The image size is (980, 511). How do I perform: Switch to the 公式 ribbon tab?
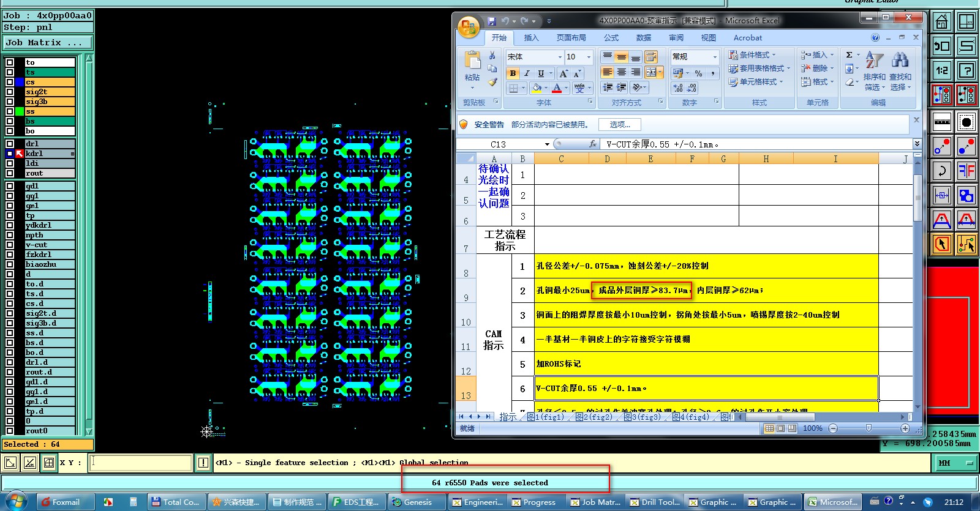click(611, 38)
